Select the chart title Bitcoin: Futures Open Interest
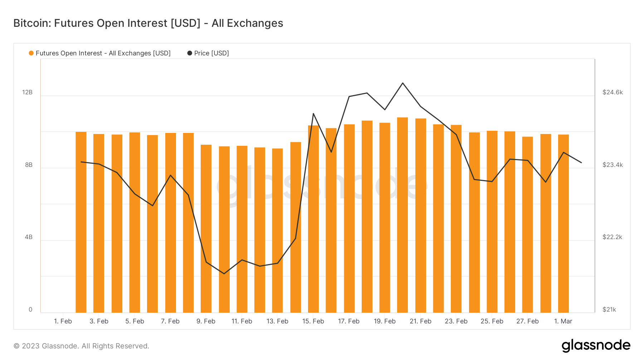The height and width of the screenshot is (362, 644). (148, 23)
